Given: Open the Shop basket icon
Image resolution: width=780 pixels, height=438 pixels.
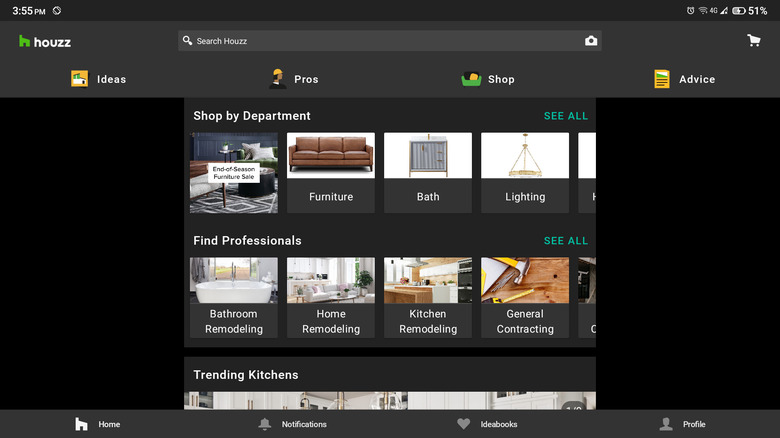Looking at the screenshot, I should tap(471, 79).
